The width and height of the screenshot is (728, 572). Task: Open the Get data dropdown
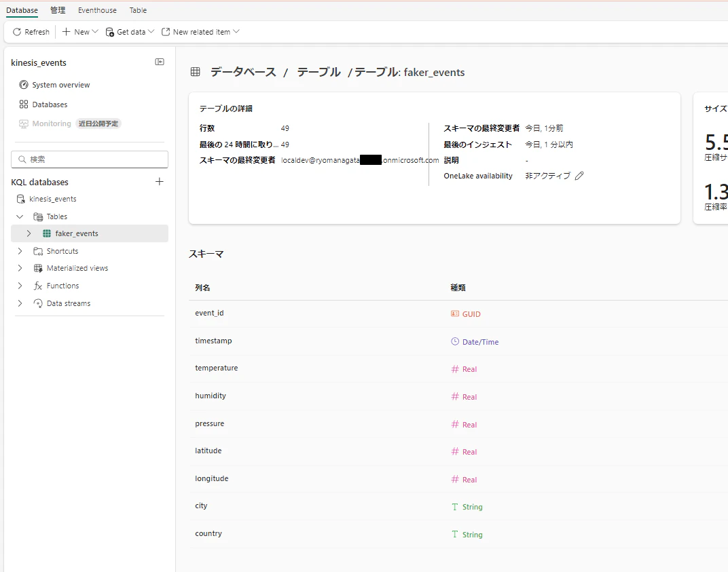[130, 32]
